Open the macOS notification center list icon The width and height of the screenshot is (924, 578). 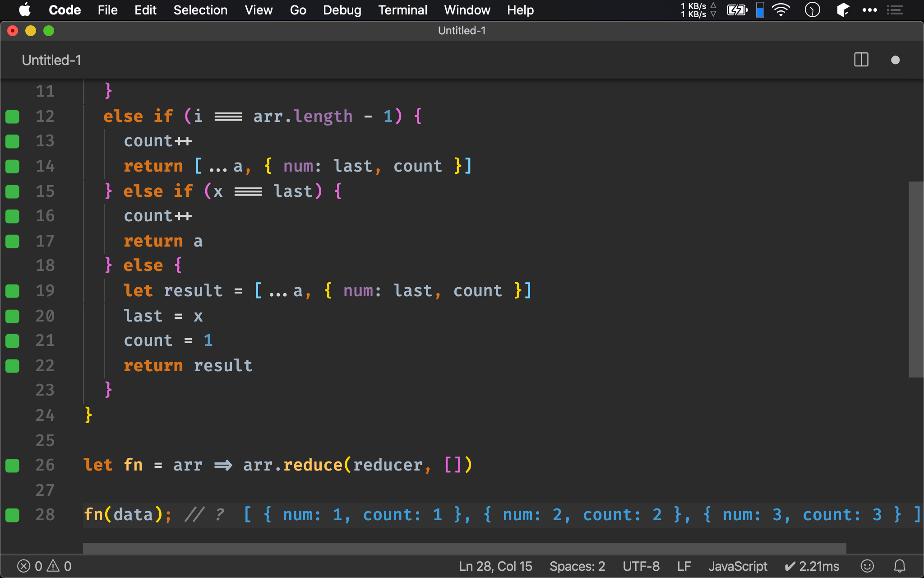(x=895, y=10)
